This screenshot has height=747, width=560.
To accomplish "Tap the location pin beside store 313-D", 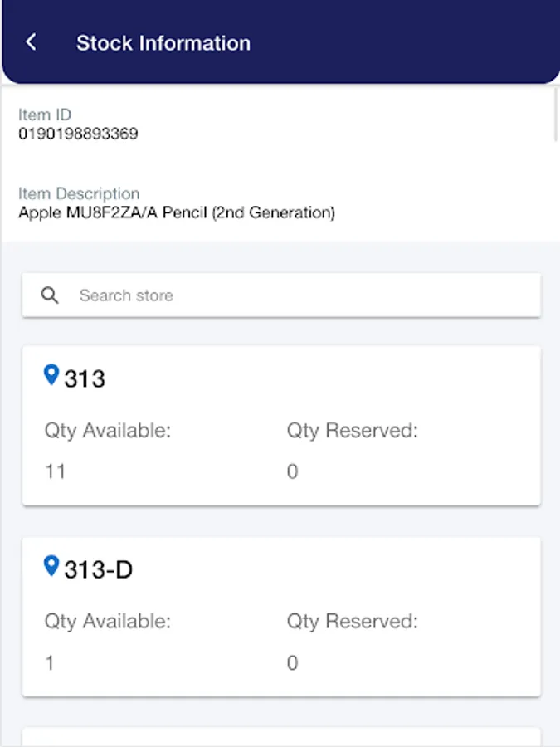I will (51, 567).
